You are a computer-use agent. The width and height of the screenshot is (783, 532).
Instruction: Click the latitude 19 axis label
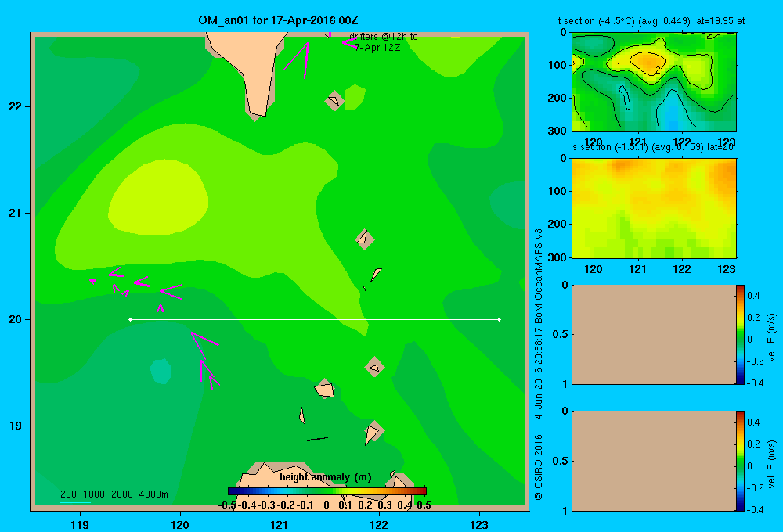click(x=16, y=426)
